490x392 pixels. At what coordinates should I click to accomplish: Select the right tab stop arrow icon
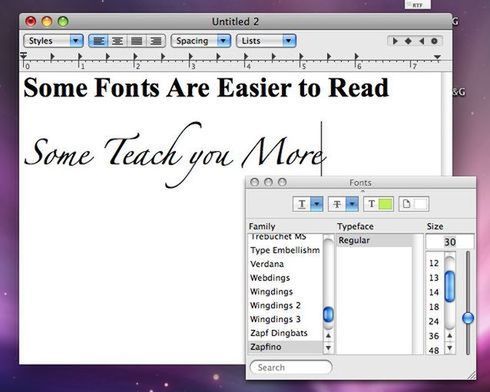tap(421, 41)
